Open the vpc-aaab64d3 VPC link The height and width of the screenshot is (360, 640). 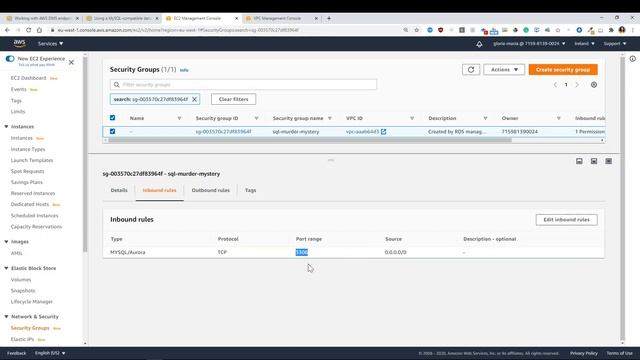point(362,132)
